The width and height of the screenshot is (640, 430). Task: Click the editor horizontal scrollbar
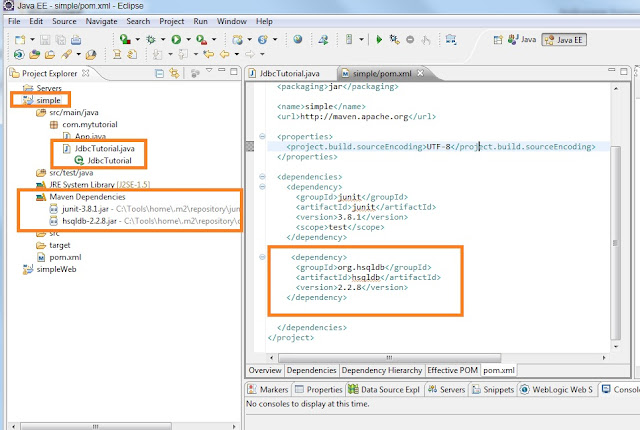pos(389,358)
